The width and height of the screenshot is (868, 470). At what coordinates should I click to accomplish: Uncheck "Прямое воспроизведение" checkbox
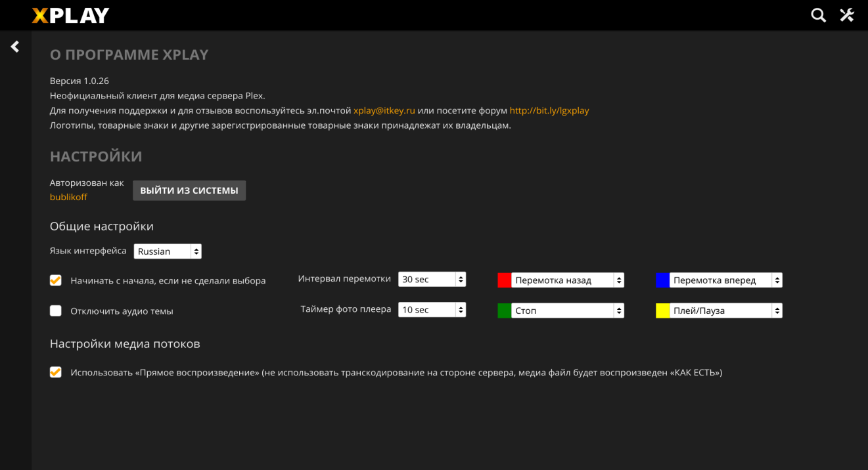(x=56, y=372)
